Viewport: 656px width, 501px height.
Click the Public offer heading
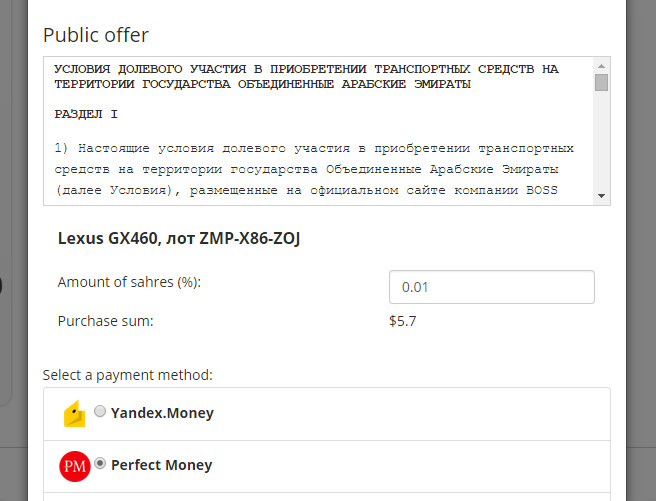coord(95,35)
